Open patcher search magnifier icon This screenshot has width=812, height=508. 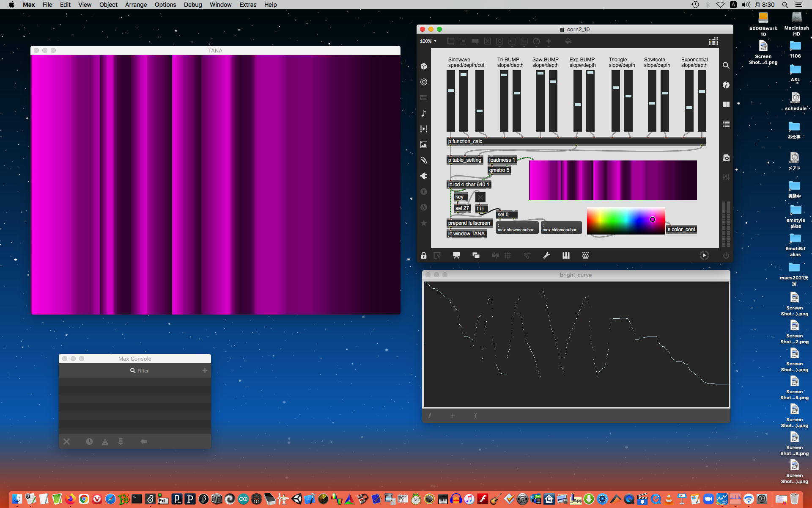(x=726, y=66)
